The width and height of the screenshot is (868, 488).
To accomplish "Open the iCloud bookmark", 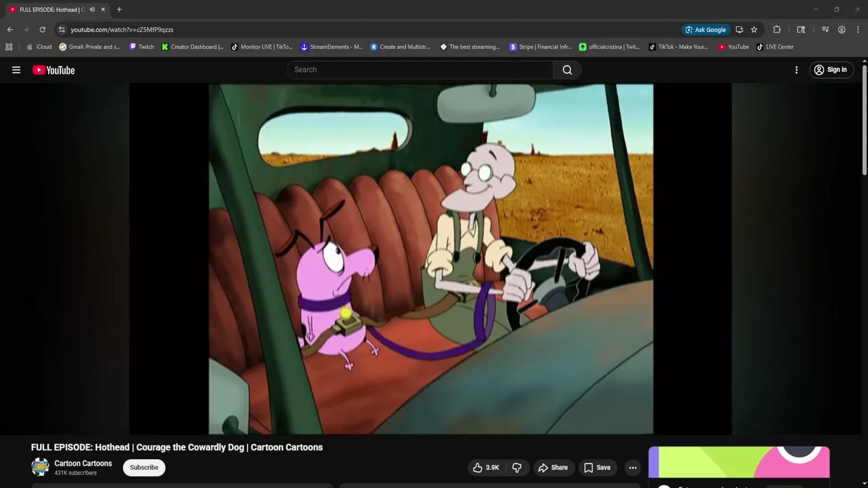I will (x=39, y=47).
